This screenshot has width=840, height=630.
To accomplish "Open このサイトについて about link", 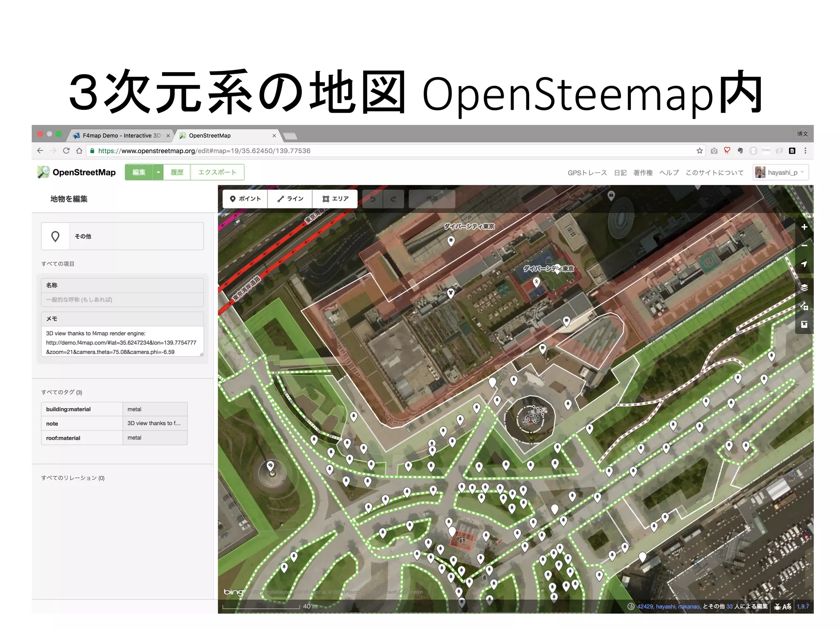I will 714,173.
